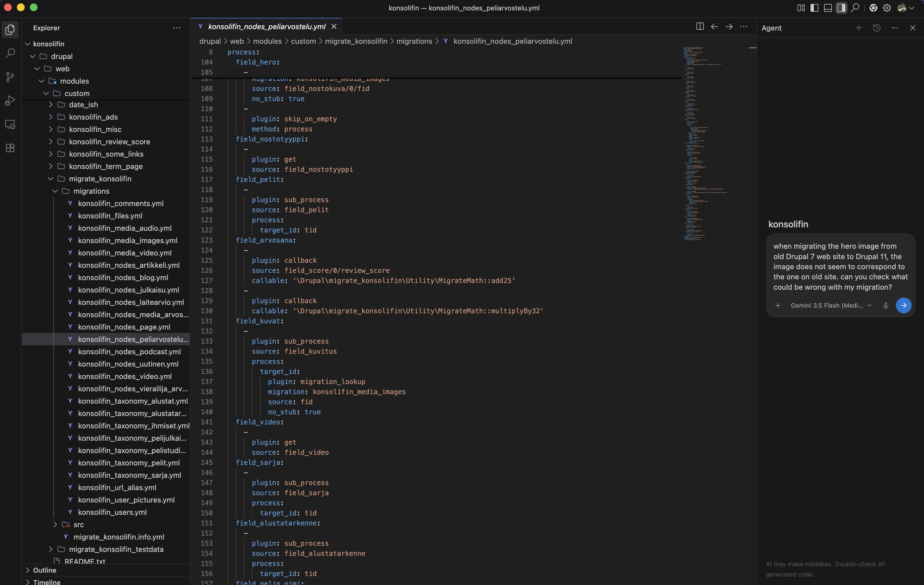Open the Source Control view

coord(10,77)
